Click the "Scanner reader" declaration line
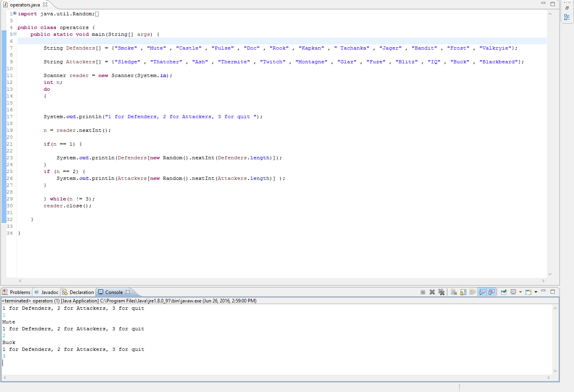 (x=108, y=75)
